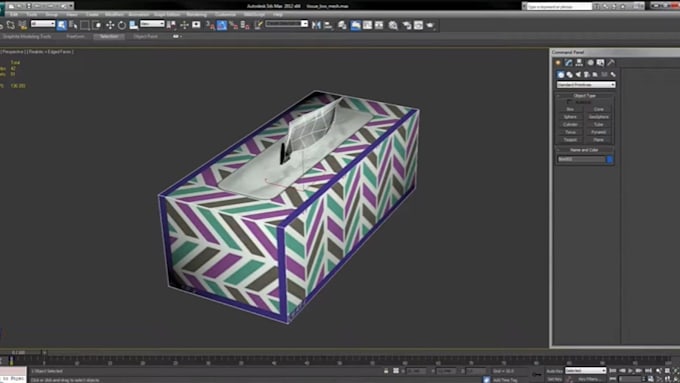The width and height of the screenshot is (680, 383).
Task: Select the Cameras create category
Action: (x=586, y=75)
